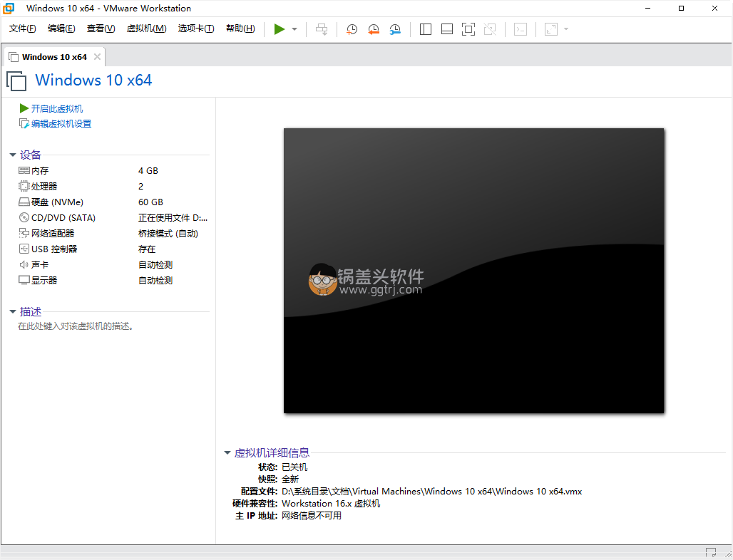The image size is (733, 560).
Task: Open the 选项卡(T) menu
Action: coord(196,28)
